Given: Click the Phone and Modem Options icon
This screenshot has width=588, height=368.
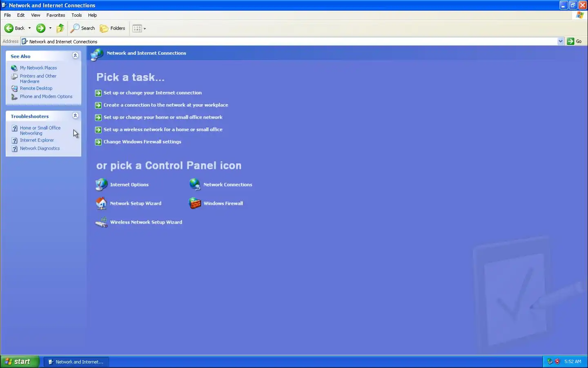Looking at the screenshot, I should coord(14,97).
